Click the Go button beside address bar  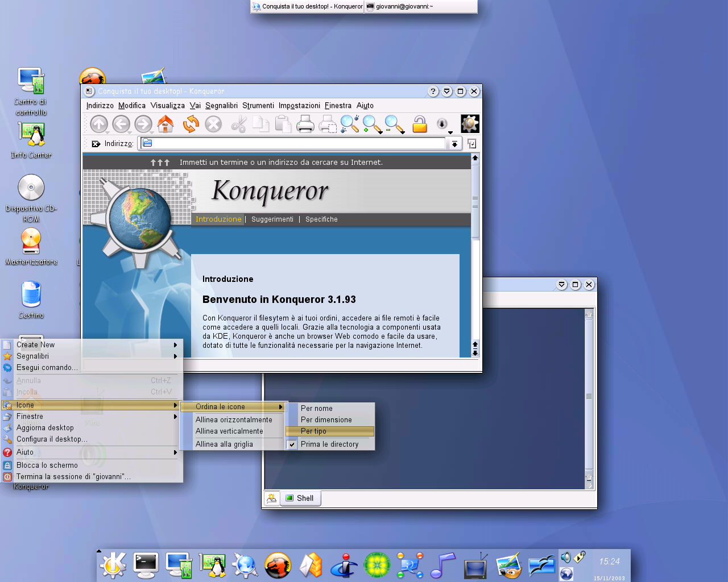point(471,144)
